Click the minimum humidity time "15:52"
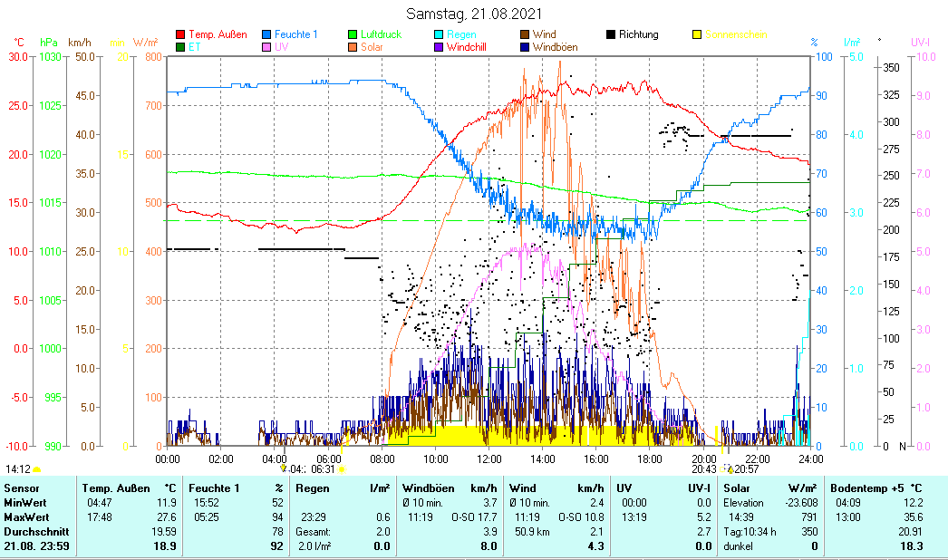The image size is (948, 560). pyautogui.click(x=206, y=503)
